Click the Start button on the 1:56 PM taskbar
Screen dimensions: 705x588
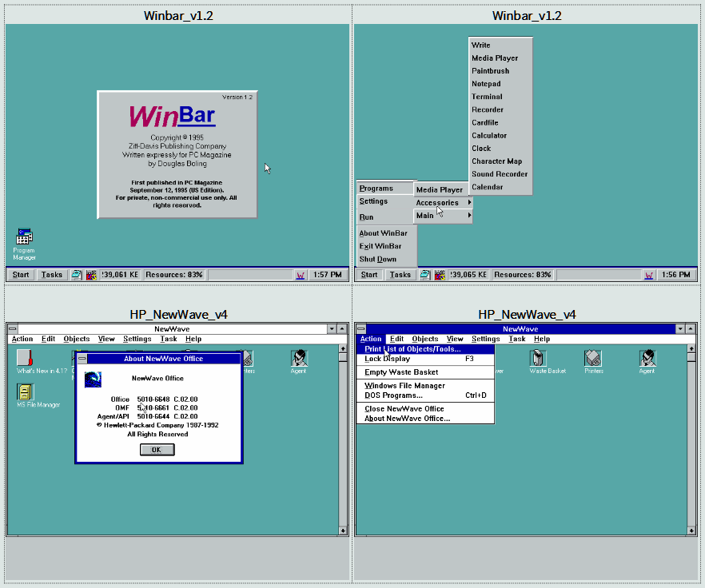click(369, 275)
